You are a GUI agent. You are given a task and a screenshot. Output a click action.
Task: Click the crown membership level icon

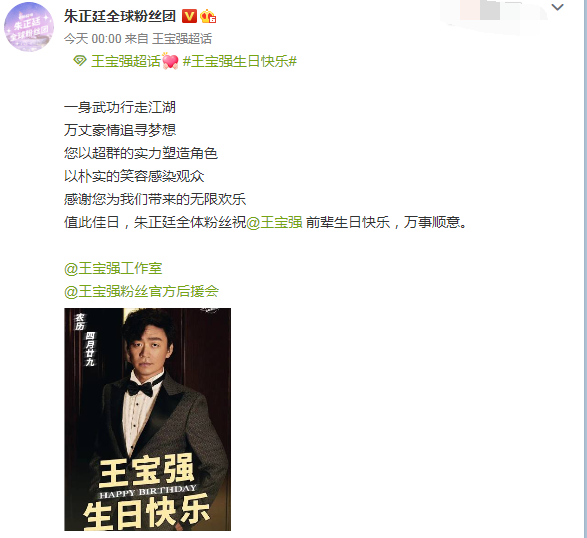[208, 16]
